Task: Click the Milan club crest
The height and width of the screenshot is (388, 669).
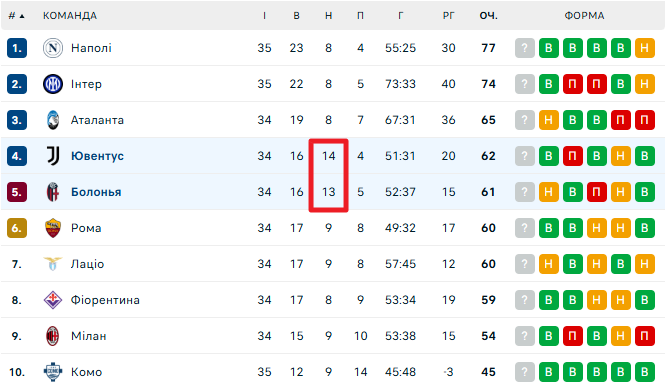Action: (53, 336)
